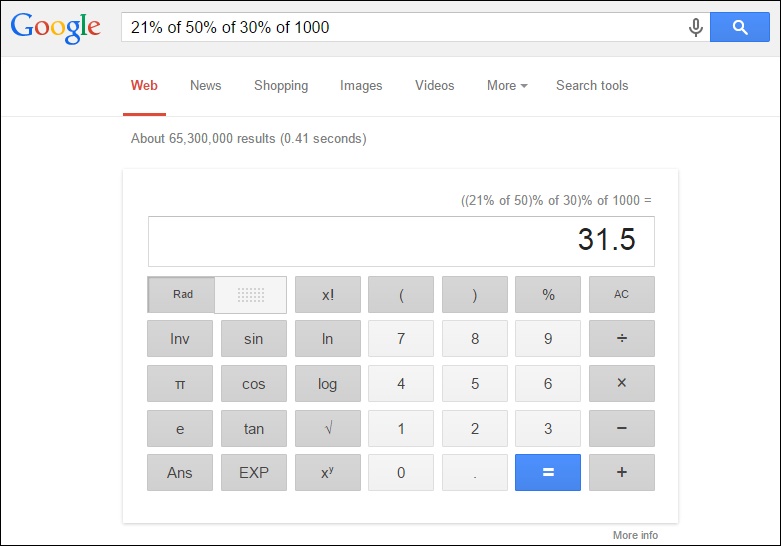The width and height of the screenshot is (781, 546).
Task: Click the search query input field
Action: [x=403, y=27]
